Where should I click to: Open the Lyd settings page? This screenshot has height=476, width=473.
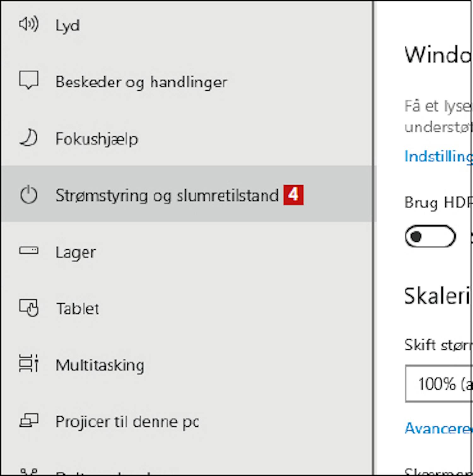click(x=187, y=25)
